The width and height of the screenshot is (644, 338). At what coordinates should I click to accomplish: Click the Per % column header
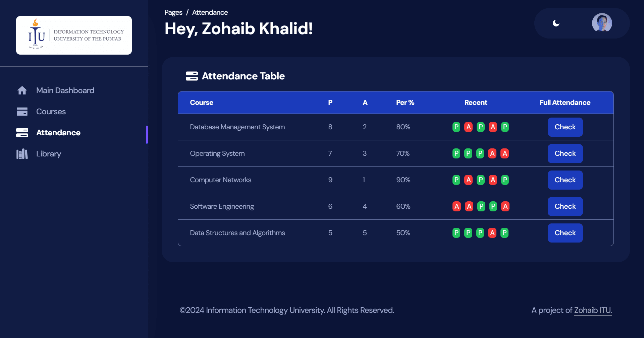405,103
